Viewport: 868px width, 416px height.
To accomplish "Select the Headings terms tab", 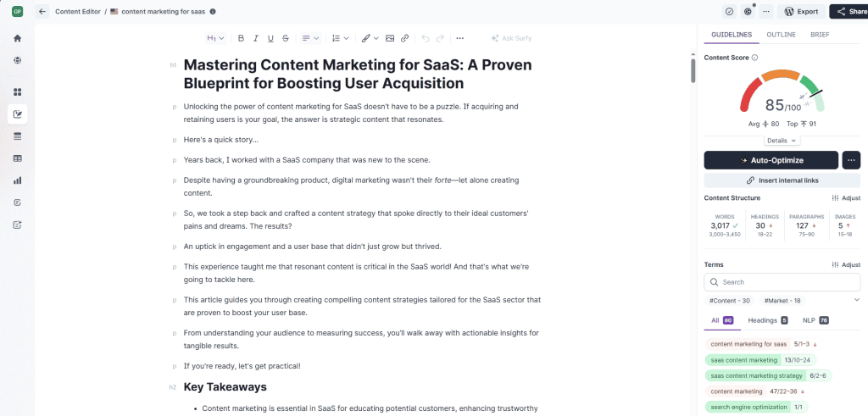I will (767, 320).
